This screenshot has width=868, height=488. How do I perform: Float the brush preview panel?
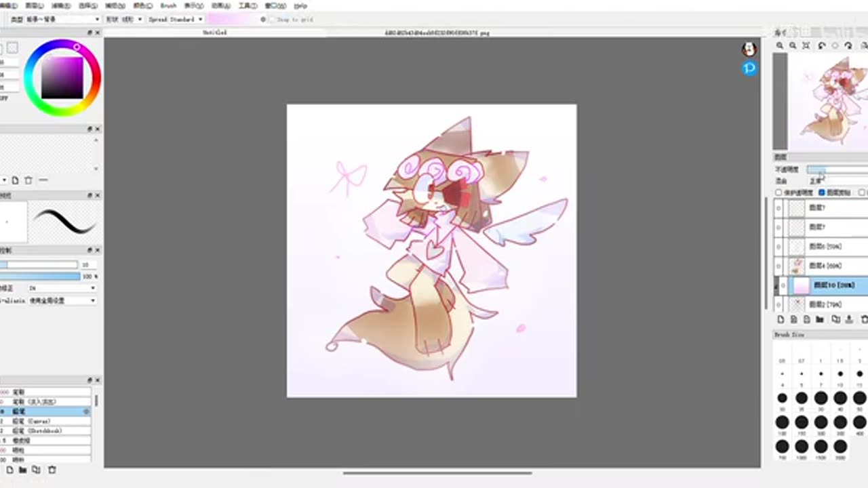point(90,195)
